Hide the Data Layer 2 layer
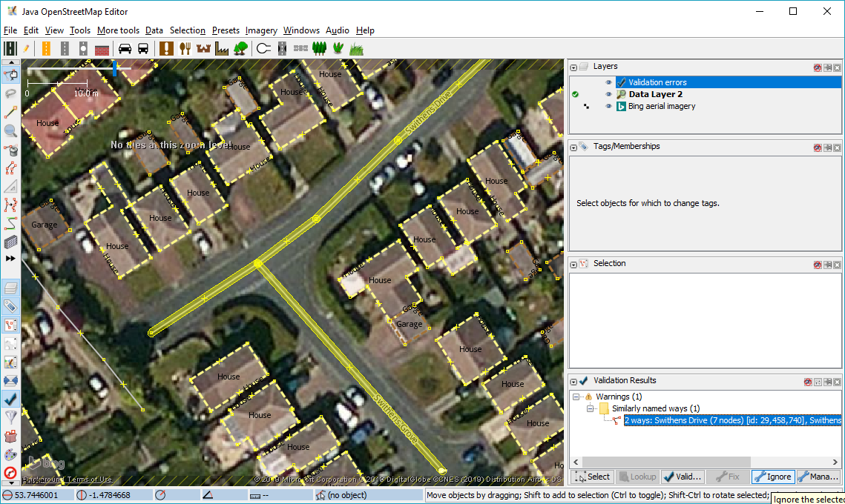845x504 pixels. point(609,94)
